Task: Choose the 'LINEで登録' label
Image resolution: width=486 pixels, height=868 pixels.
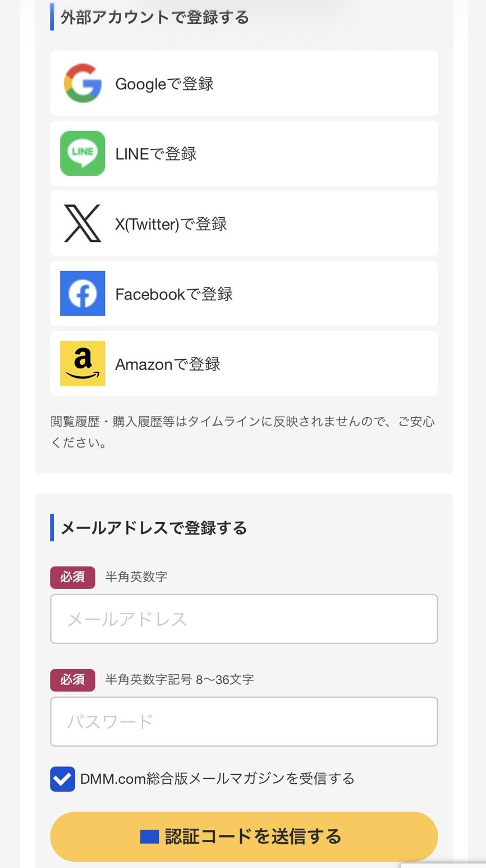Action: click(x=156, y=154)
